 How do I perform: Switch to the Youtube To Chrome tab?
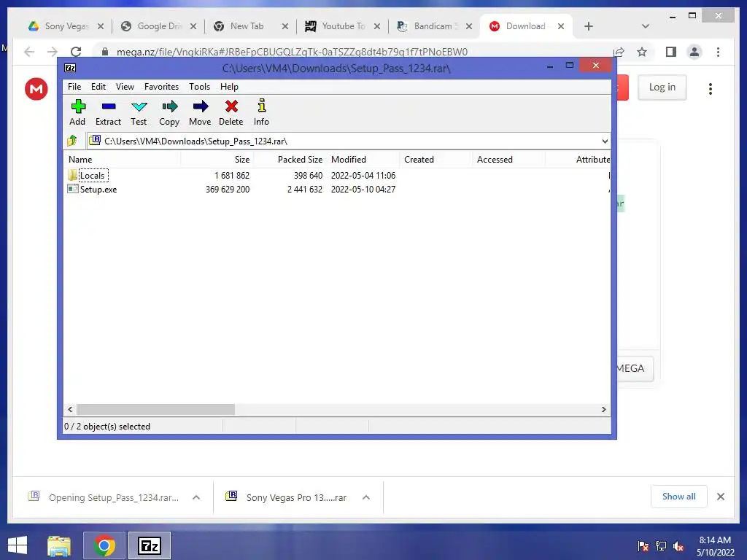[343, 26]
